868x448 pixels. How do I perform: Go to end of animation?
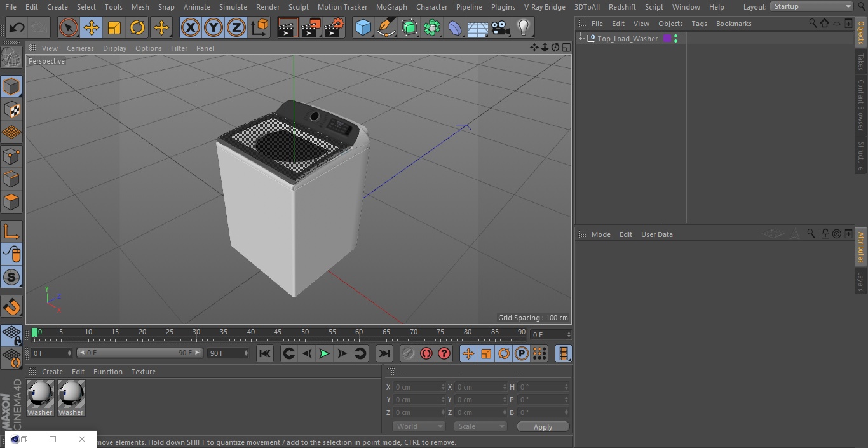point(384,353)
